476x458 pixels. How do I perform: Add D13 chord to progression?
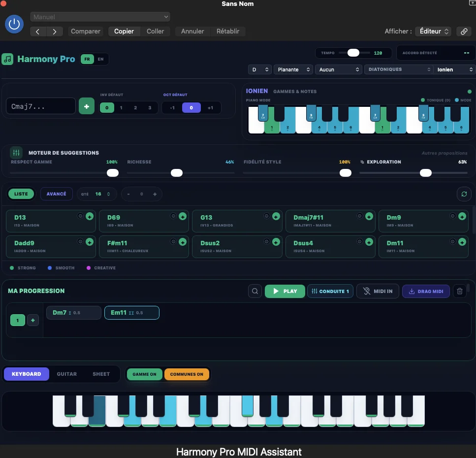click(90, 216)
